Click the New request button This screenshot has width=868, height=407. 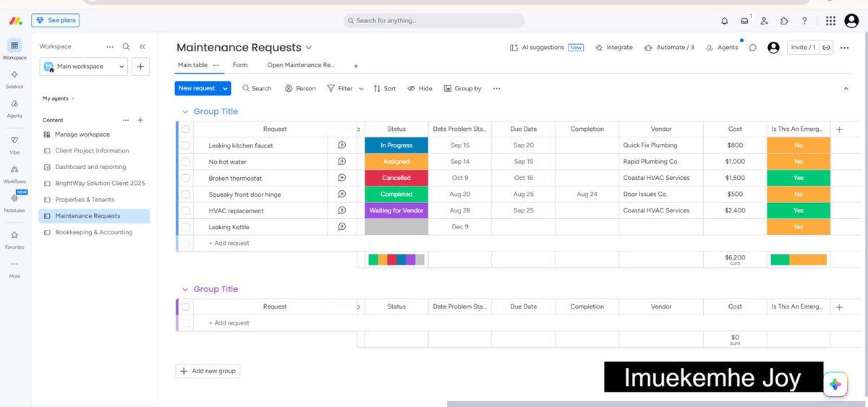click(197, 88)
